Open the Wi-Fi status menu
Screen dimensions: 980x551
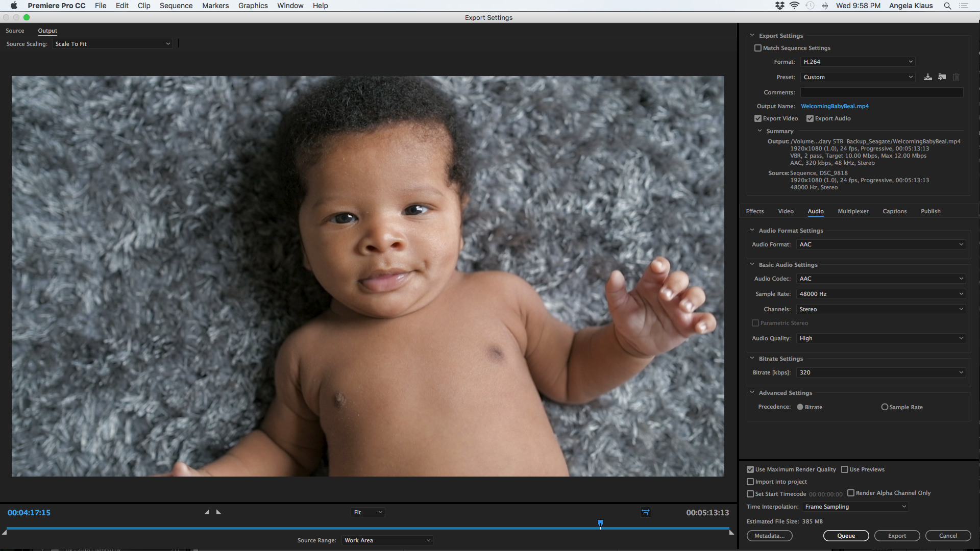(794, 6)
